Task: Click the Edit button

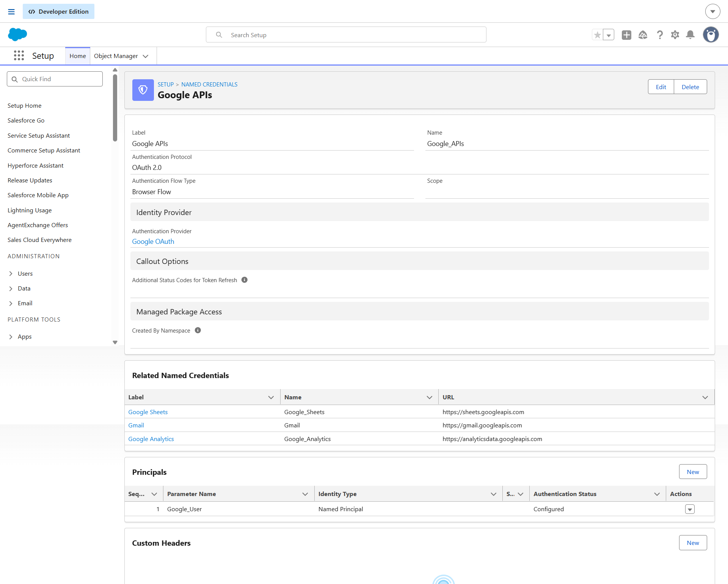Action: click(661, 87)
